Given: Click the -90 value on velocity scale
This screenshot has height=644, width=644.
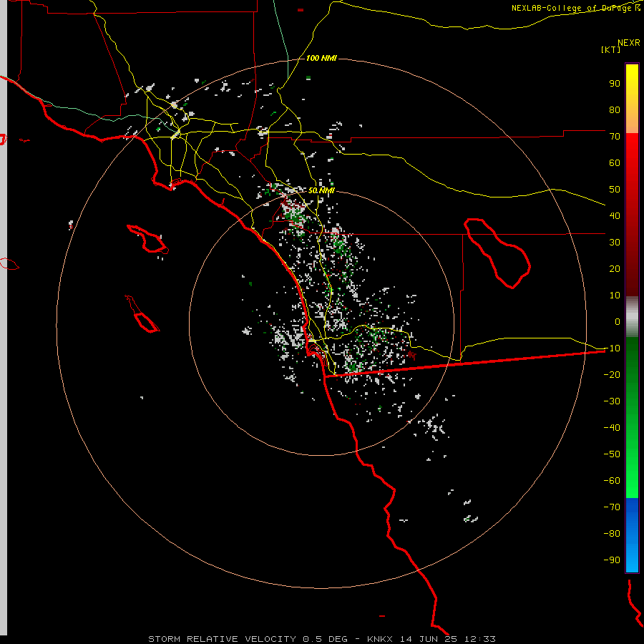Looking at the screenshot, I should (612, 560).
